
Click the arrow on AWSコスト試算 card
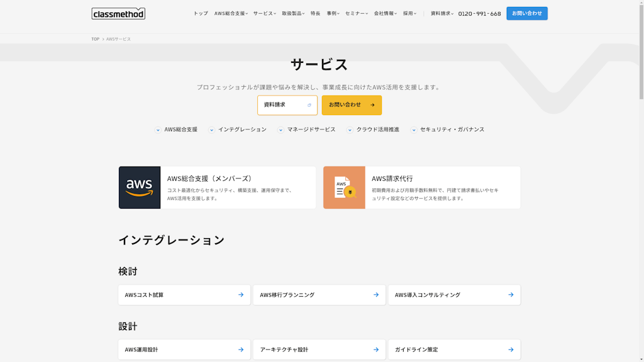click(x=241, y=295)
